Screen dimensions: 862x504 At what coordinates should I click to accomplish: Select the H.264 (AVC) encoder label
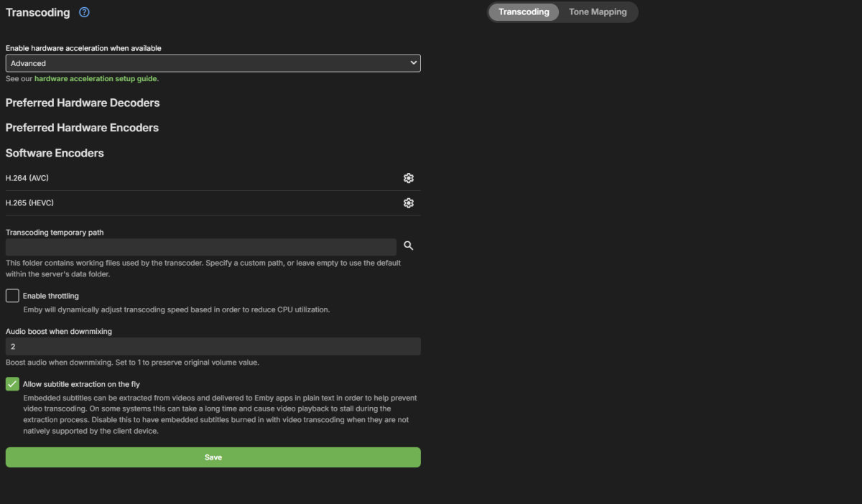pyautogui.click(x=27, y=178)
